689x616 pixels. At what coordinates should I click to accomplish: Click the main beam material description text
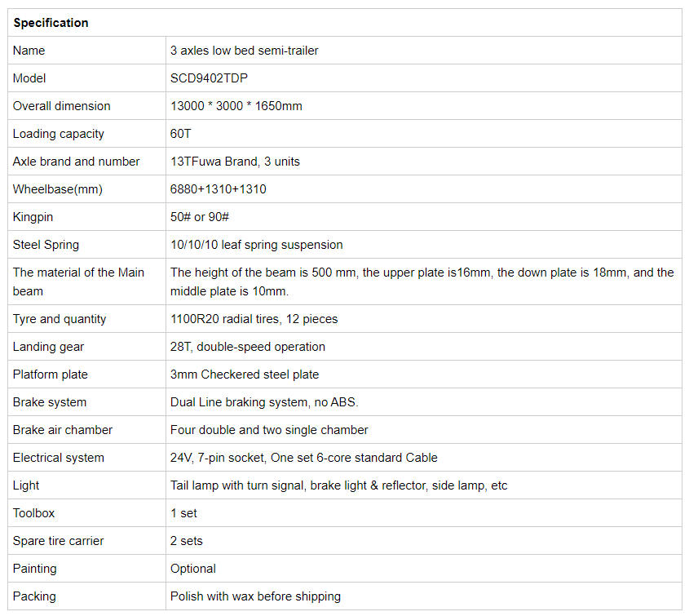click(422, 281)
